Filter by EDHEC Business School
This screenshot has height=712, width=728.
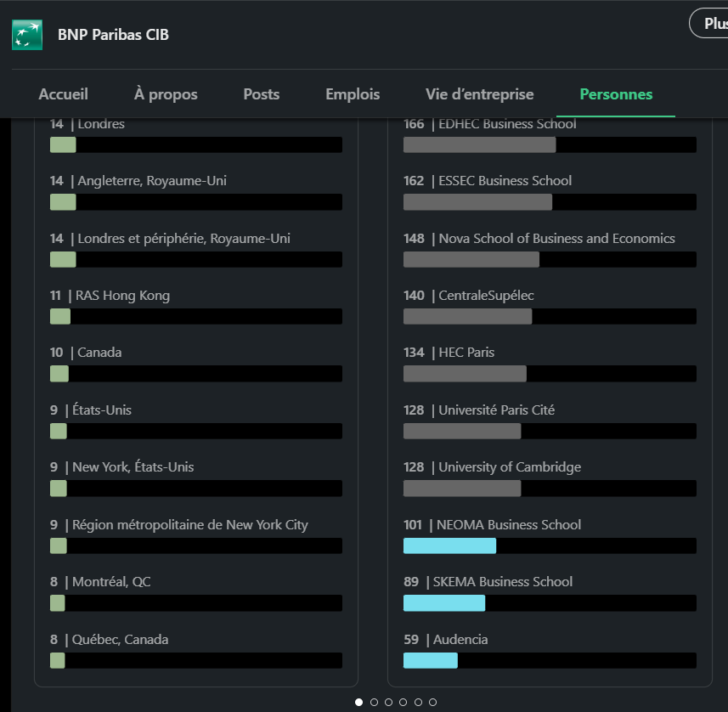tap(550, 135)
